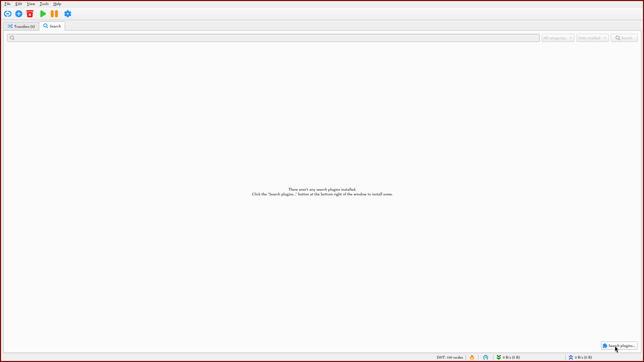Image resolution: width=644 pixels, height=362 pixels.
Task: Click the Search button beside the filters
Action: 624,38
